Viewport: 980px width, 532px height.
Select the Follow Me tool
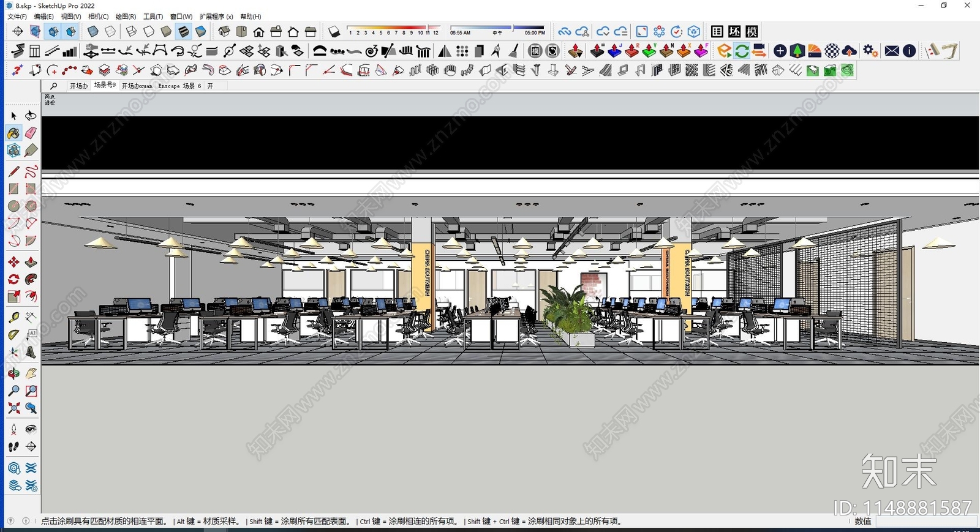click(31, 279)
